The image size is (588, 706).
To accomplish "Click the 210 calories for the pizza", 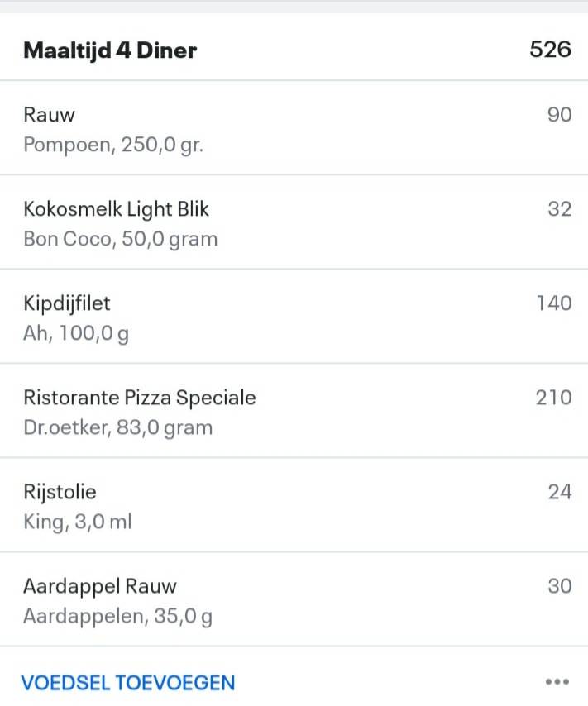I will pos(555,397).
